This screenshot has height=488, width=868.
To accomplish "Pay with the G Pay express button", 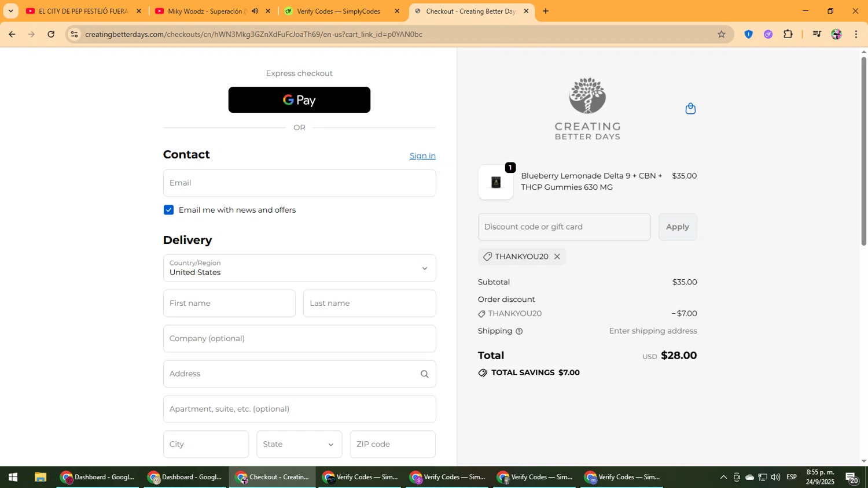I will 299,100.
